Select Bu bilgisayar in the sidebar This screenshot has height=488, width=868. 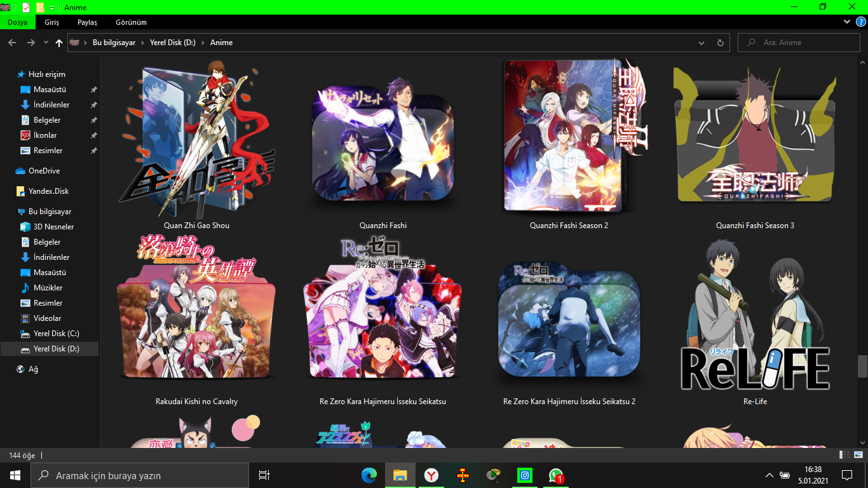[x=50, y=212]
